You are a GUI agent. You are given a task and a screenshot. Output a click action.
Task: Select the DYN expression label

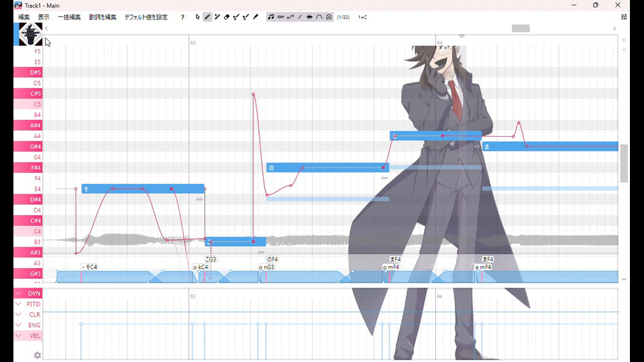[x=34, y=294]
